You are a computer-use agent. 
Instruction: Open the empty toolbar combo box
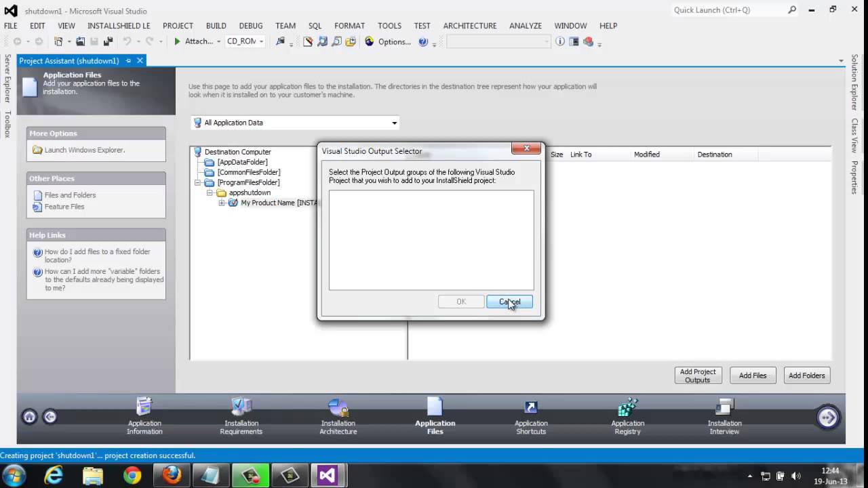pyautogui.click(x=498, y=41)
